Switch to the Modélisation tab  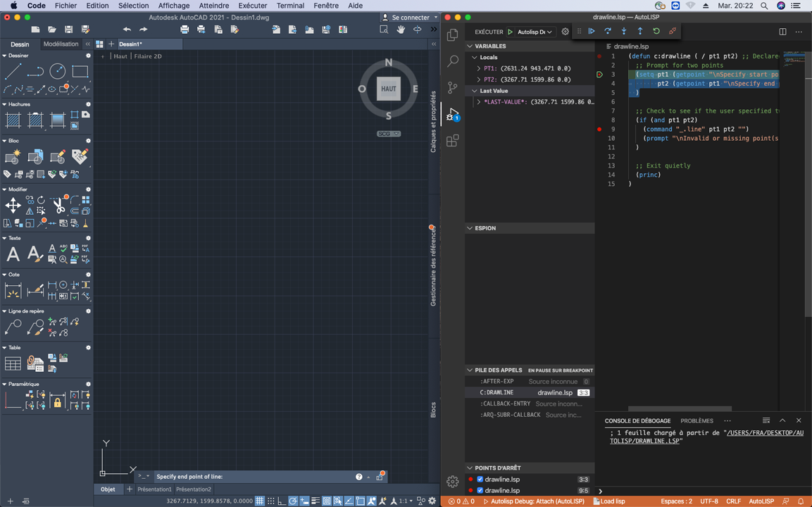point(61,44)
